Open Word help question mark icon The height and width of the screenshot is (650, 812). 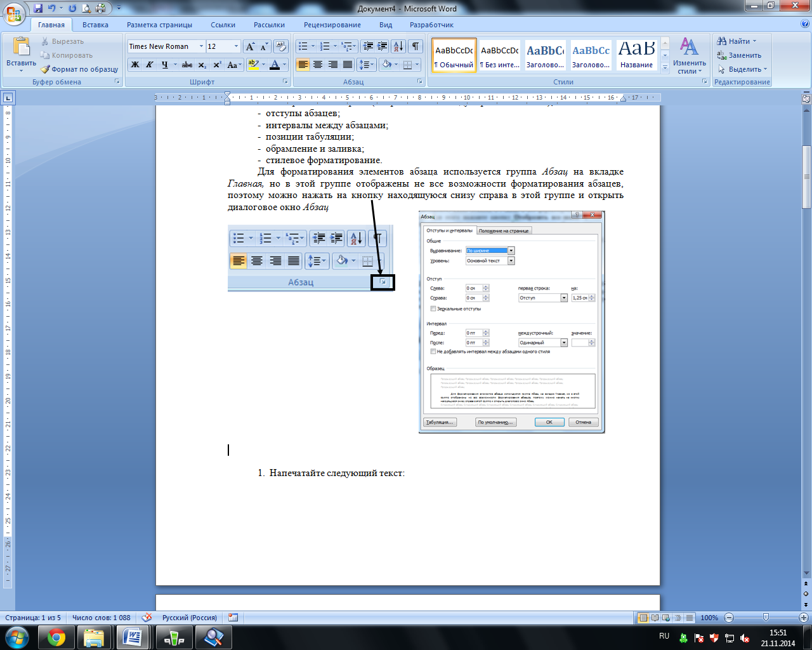(x=805, y=24)
